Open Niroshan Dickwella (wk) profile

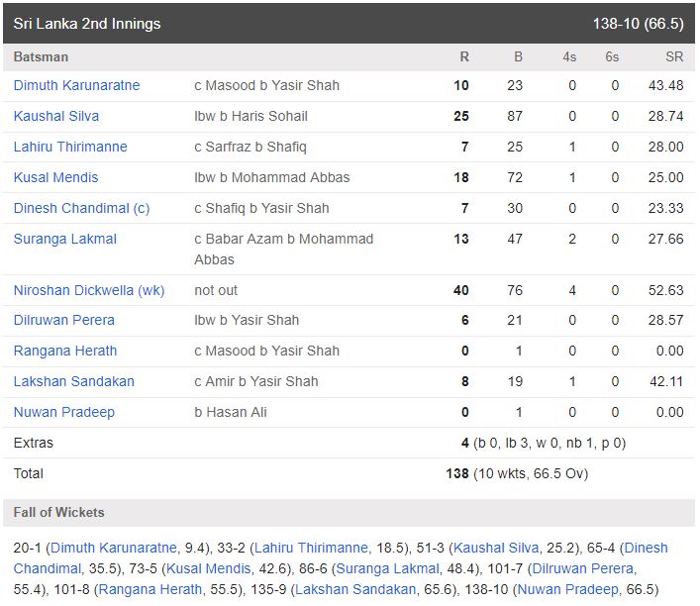[89, 290]
